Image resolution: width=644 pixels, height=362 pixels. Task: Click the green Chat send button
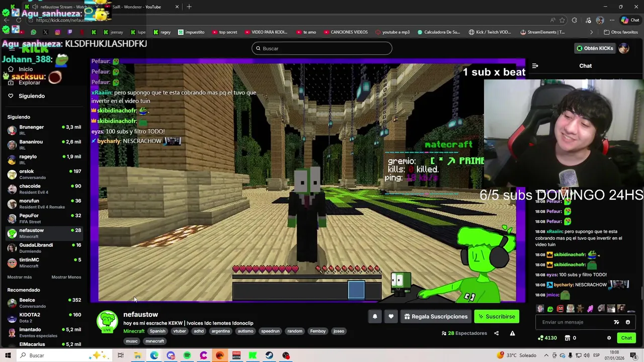coord(626,338)
